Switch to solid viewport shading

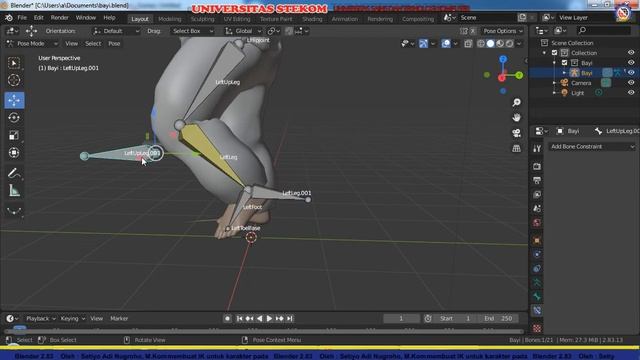pos(491,43)
